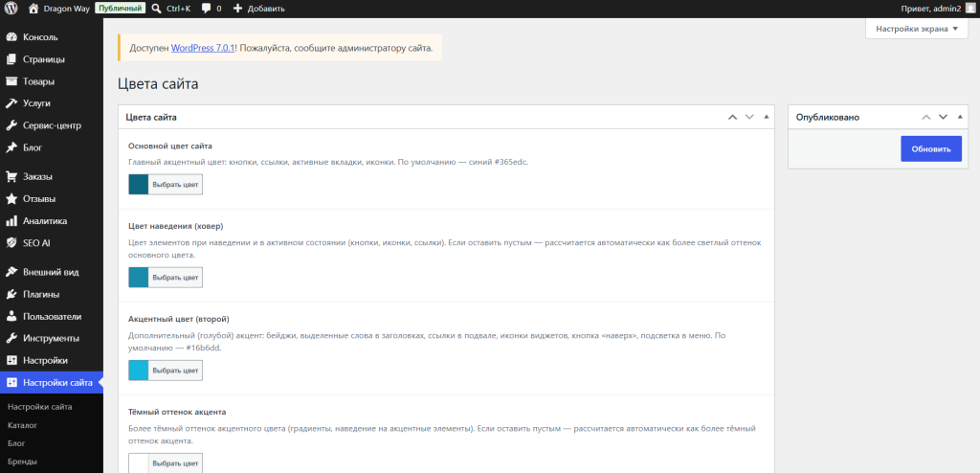Open the Каталог submenu item
Screen dimensions: 980x473
23,425
